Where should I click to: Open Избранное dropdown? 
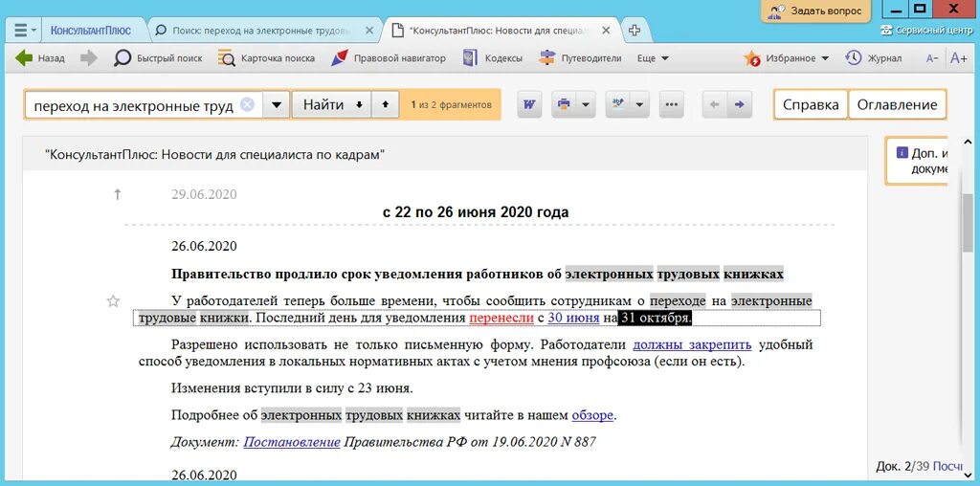click(x=787, y=58)
